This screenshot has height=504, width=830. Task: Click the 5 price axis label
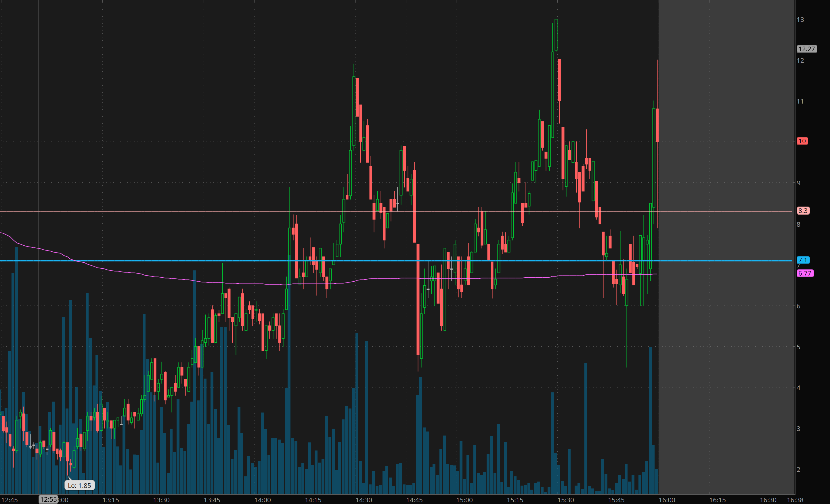tap(798, 347)
